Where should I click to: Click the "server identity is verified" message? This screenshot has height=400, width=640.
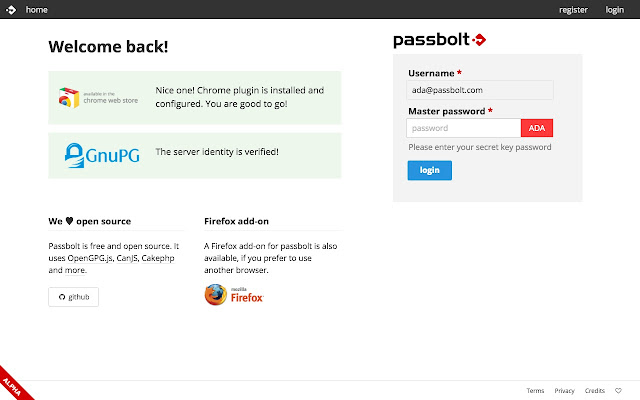coord(217,152)
